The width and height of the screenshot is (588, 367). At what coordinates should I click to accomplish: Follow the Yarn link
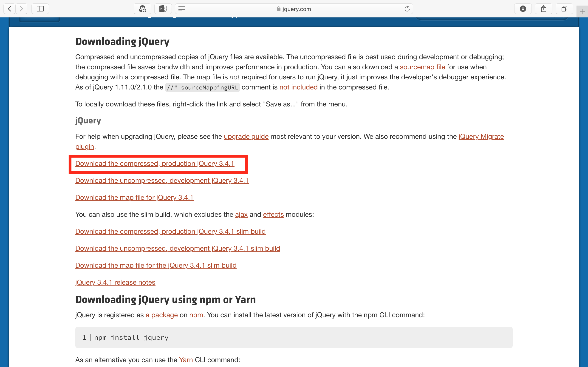(186, 360)
